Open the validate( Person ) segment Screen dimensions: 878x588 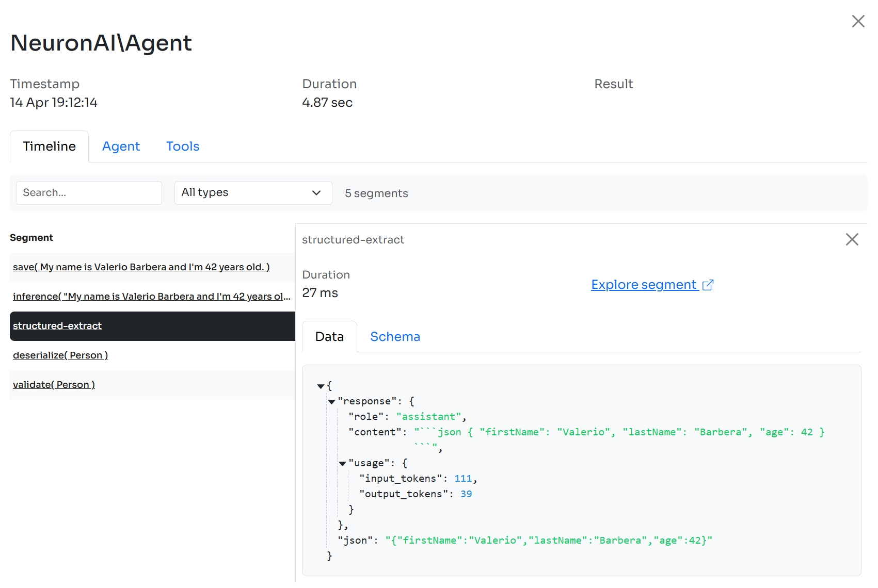[x=54, y=385]
